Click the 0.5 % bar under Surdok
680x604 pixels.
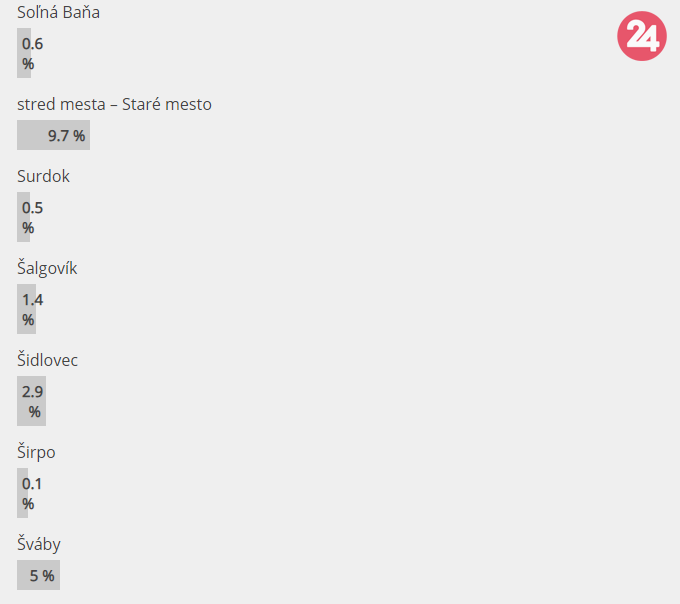pyautogui.click(x=23, y=217)
